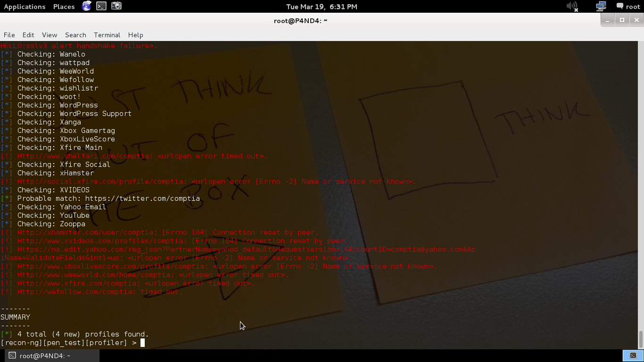The width and height of the screenshot is (644, 362).
Task: Open the Terminal menu
Action: (x=107, y=35)
